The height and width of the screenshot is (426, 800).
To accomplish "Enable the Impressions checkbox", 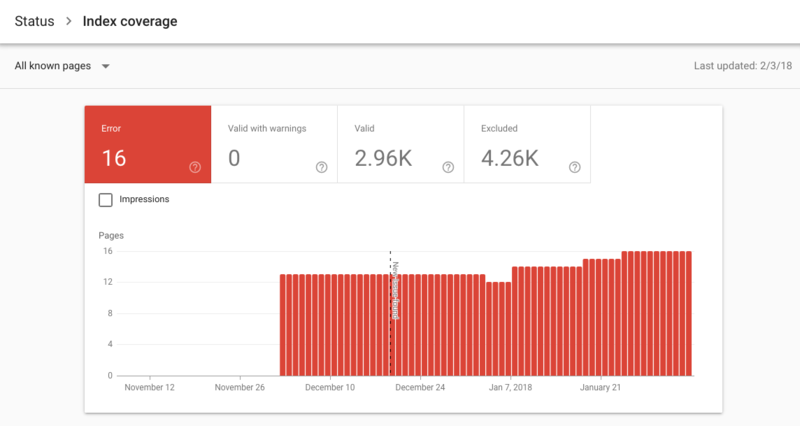I will [106, 200].
